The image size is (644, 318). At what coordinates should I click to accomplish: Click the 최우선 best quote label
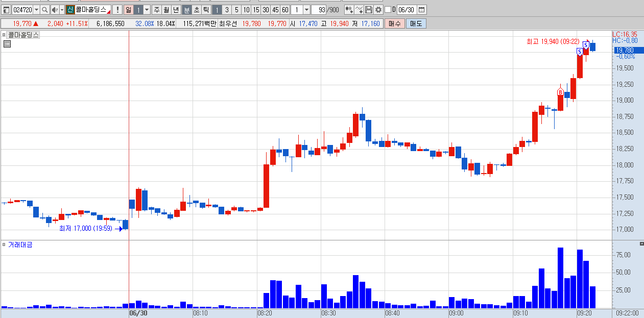[229, 23]
